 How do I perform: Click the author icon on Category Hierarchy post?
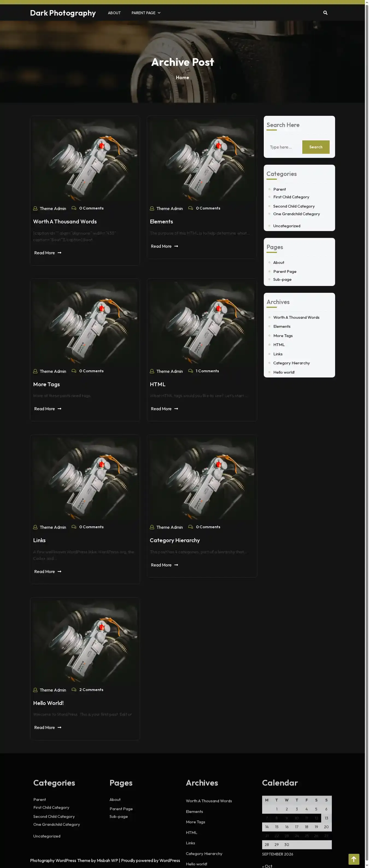(x=152, y=527)
